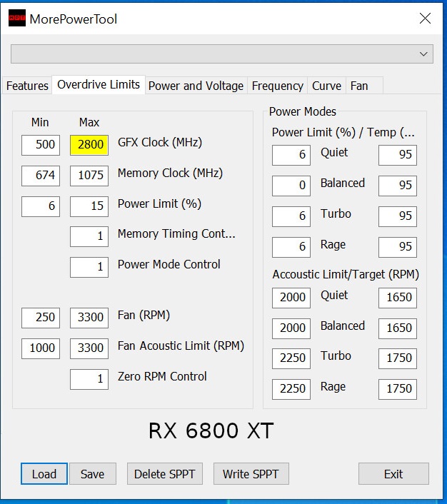Click the Zero RPM Control label
Screen dimensions: 447x504
(162, 376)
